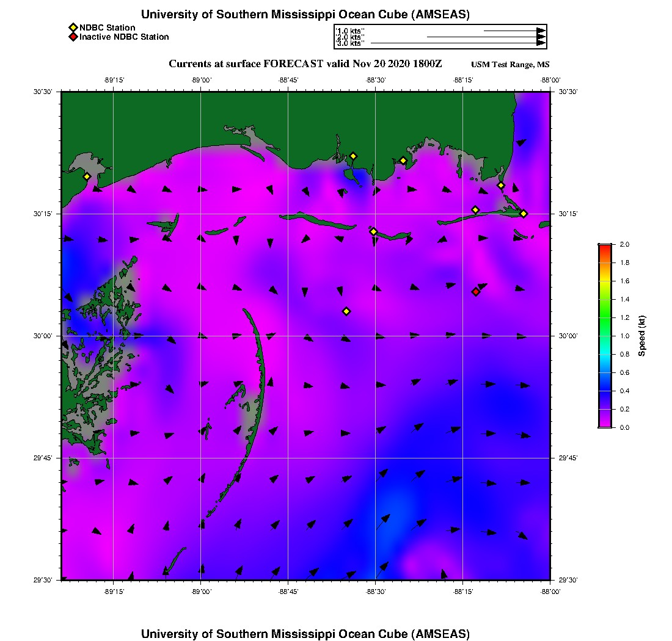Image resolution: width=672 pixels, height=641 pixels.
Task: Select the yellow station marker just below 30°15' near -88°30'
Action: click(373, 231)
